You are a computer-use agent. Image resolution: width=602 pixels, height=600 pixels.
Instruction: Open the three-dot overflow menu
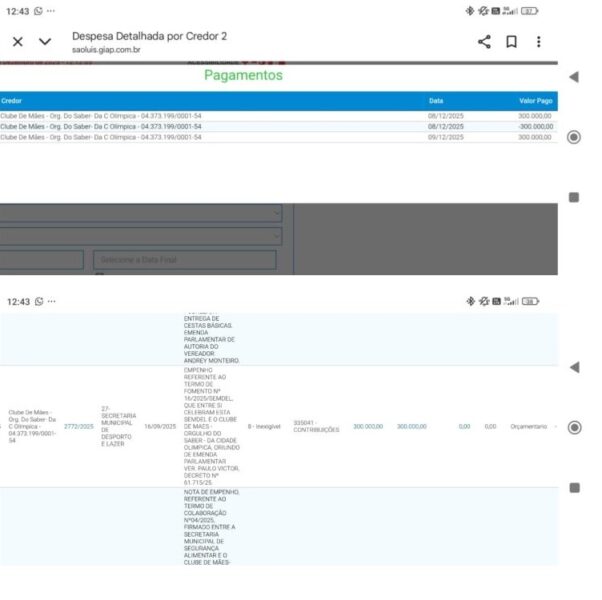[x=538, y=42]
